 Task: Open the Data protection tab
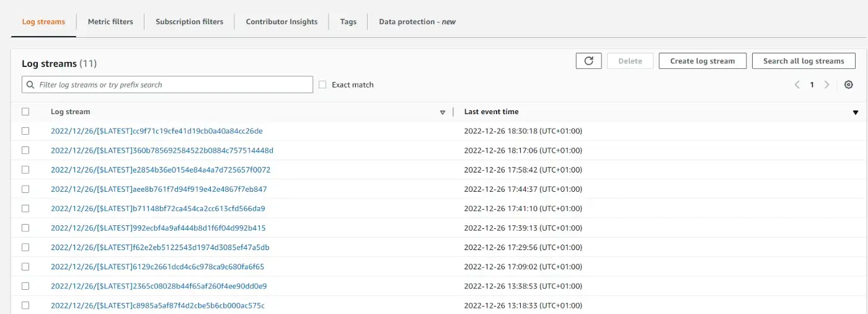coord(417,22)
